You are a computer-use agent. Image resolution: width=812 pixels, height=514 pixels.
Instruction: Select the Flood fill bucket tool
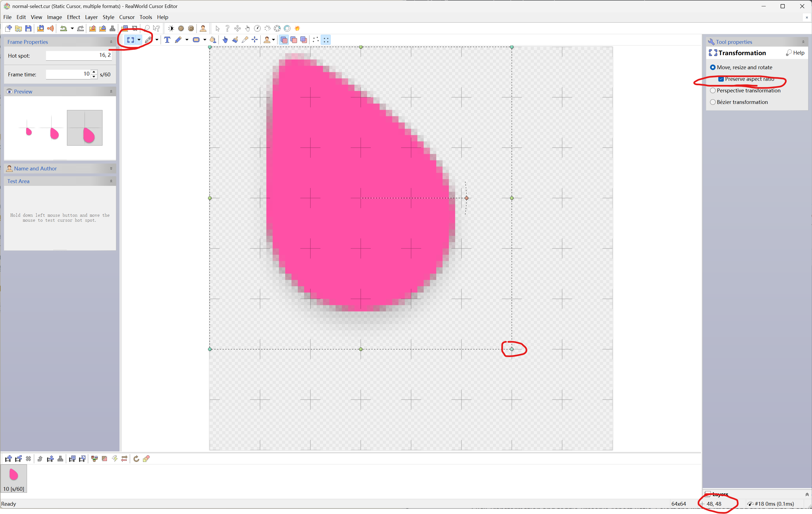click(213, 40)
